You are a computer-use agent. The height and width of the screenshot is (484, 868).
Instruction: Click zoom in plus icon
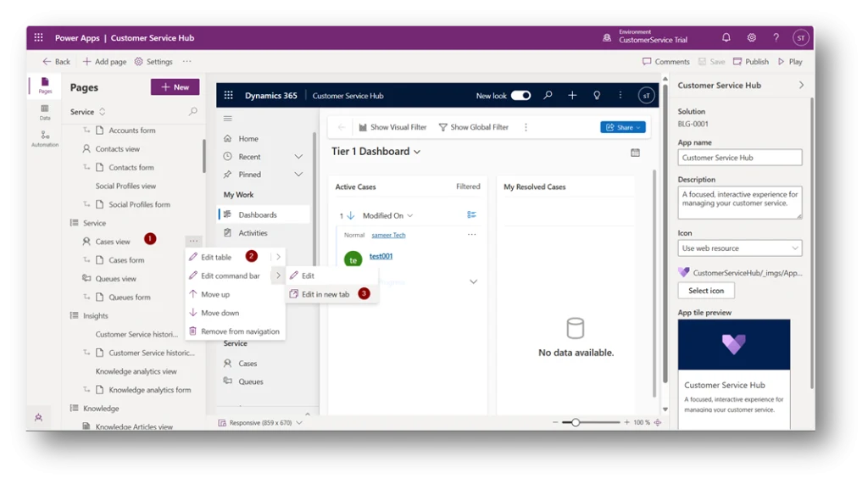(x=626, y=422)
